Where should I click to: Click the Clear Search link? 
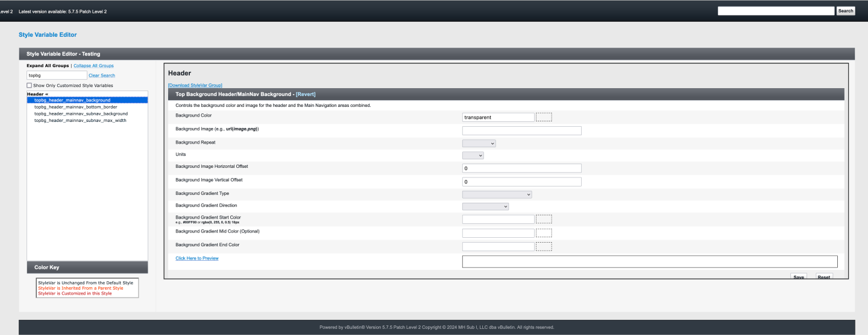(x=102, y=75)
